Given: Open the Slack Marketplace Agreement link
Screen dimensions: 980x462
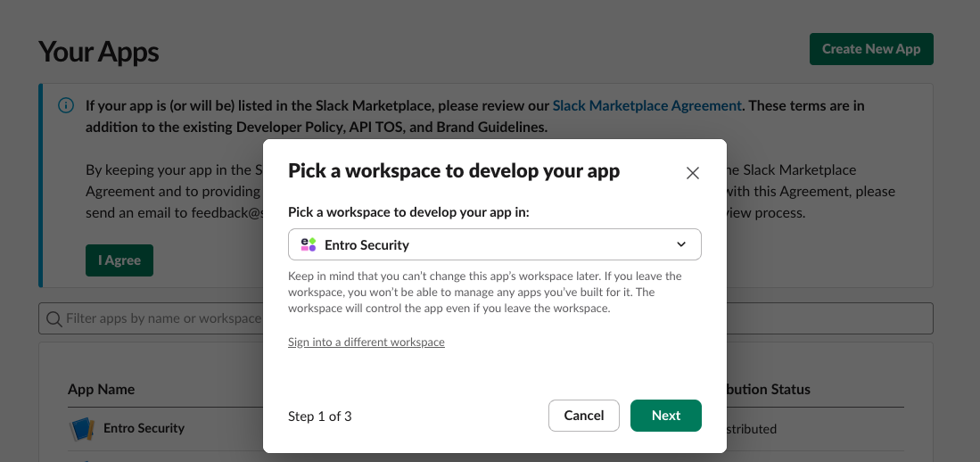Looking at the screenshot, I should coord(646,105).
